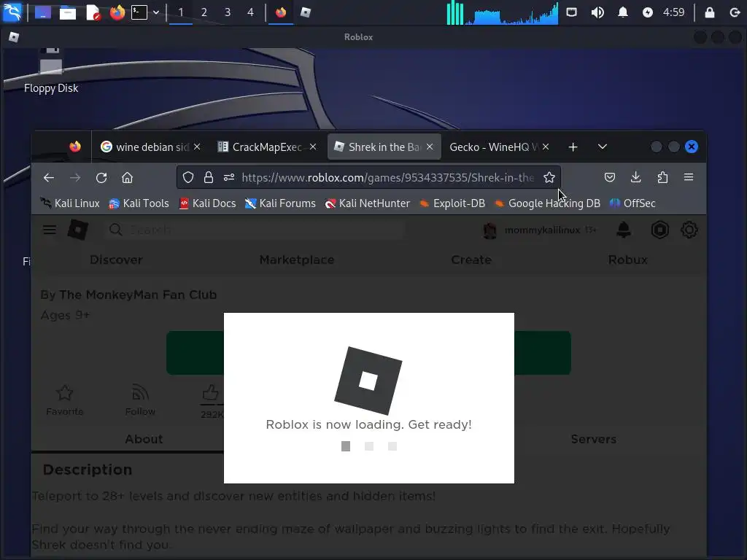Open the Firefox downloads panel
The height and width of the screenshot is (560, 747).
[x=635, y=178]
